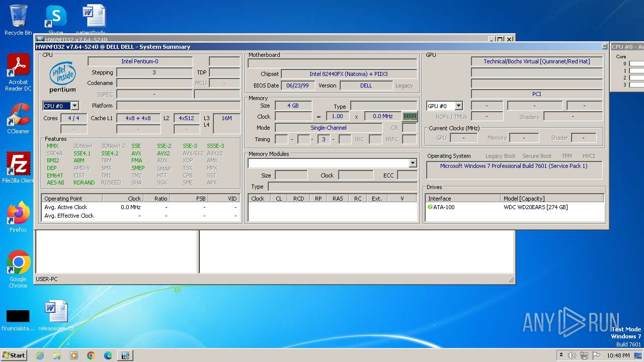The height and width of the screenshot is (362, 644).
Task: Click the Avg. Effective Clock row
Action: [141, 216]
